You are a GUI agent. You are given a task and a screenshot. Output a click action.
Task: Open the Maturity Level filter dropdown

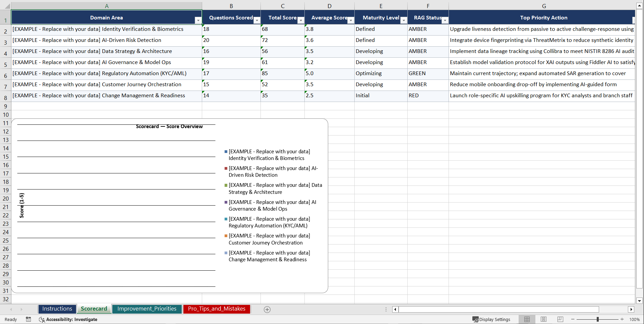click(x=404, y=20)
